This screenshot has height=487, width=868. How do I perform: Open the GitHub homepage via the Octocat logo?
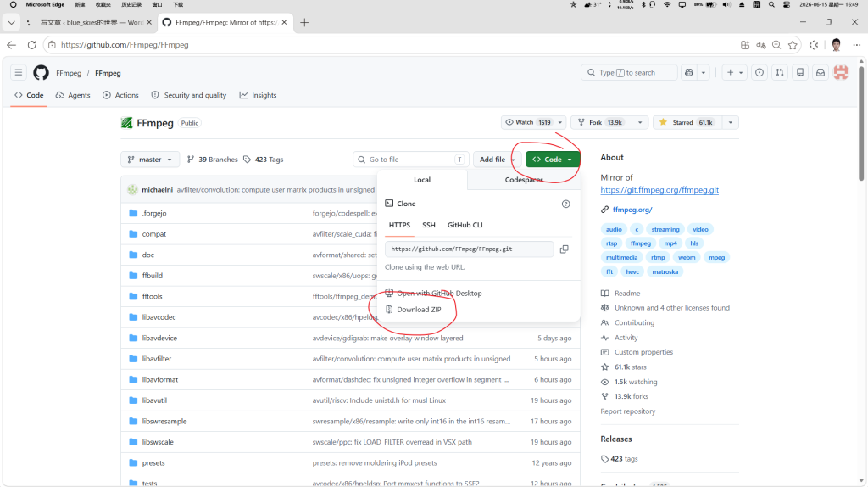coord(41,73)
